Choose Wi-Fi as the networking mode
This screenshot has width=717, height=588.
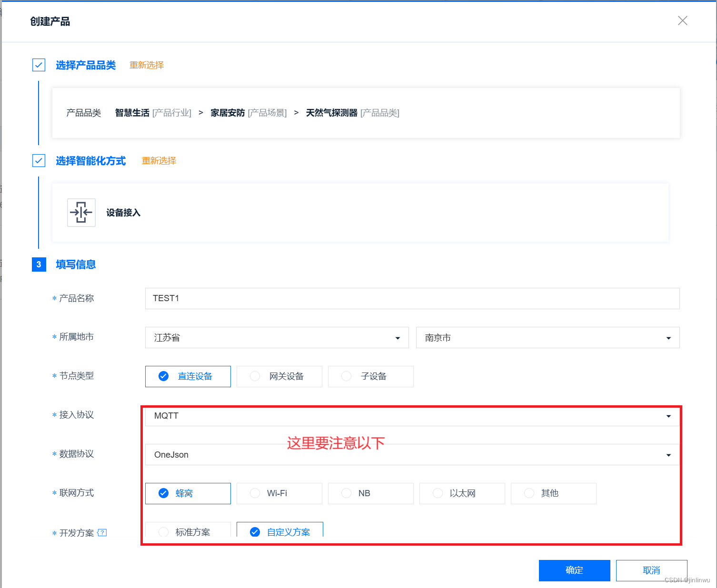coord(279,493)
